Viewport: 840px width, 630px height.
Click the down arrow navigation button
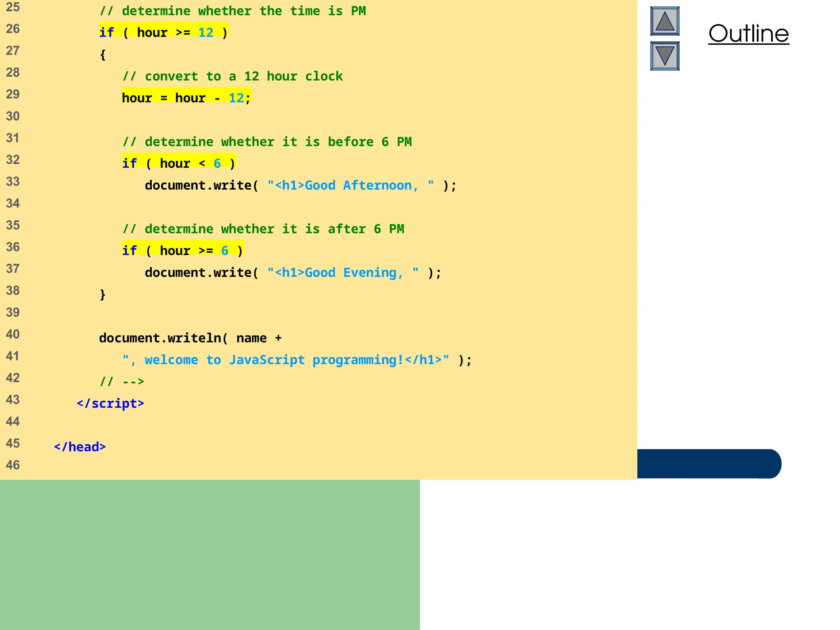tap(665, 56)
